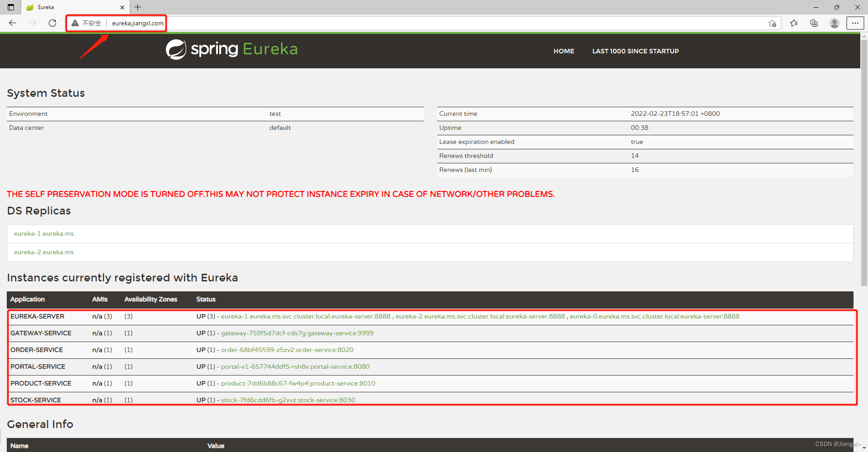
Task: Open eureka-2 eureka-server:8888 instance link
Action: (x=480, y=316)
